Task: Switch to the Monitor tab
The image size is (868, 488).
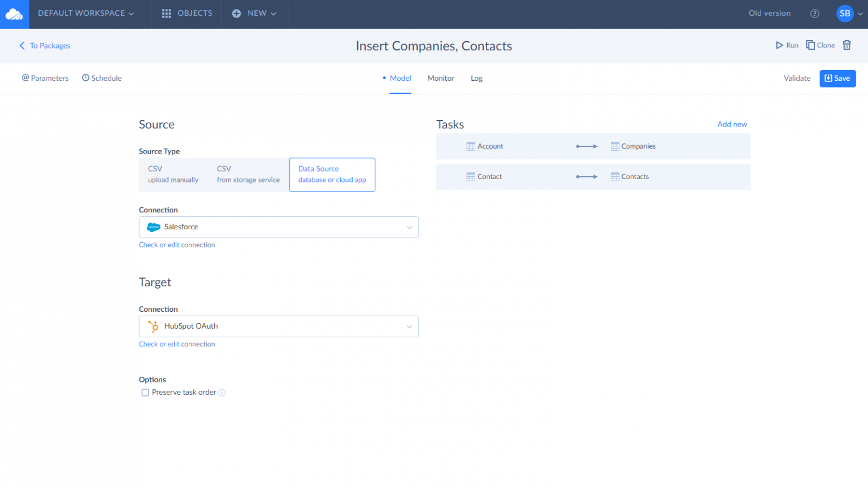Action: pos(440,78)
